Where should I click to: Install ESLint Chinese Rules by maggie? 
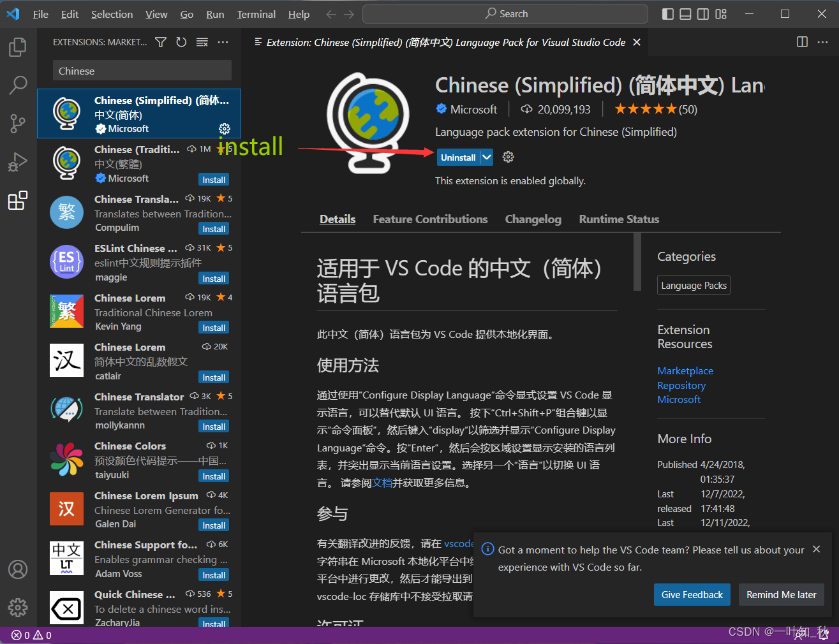pyautogui.click(x=214, y=279)
